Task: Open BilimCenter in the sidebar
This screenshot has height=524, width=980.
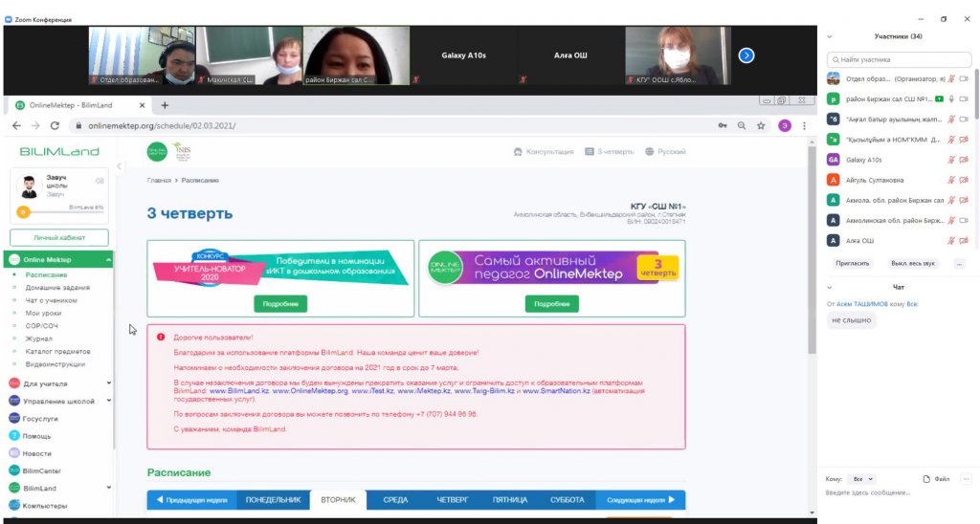Action: (x=41, y=470)
